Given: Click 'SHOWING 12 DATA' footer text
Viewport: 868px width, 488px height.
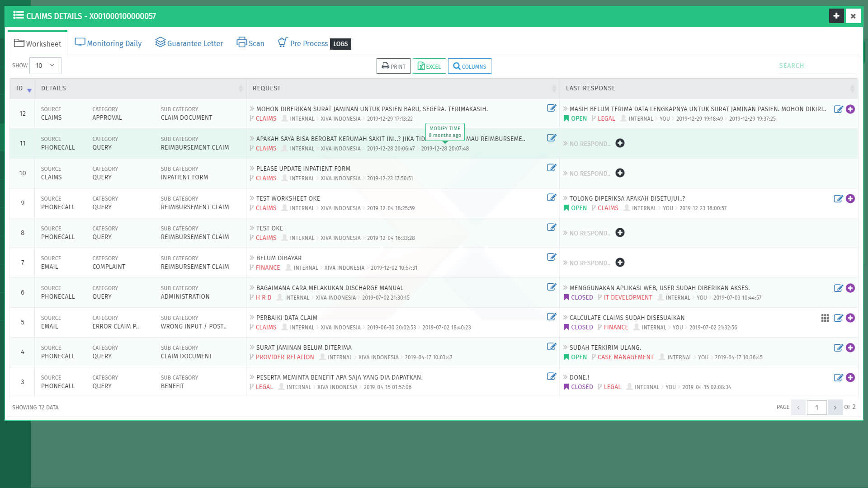Looking at the screenshot, I should tap(35, 408).
